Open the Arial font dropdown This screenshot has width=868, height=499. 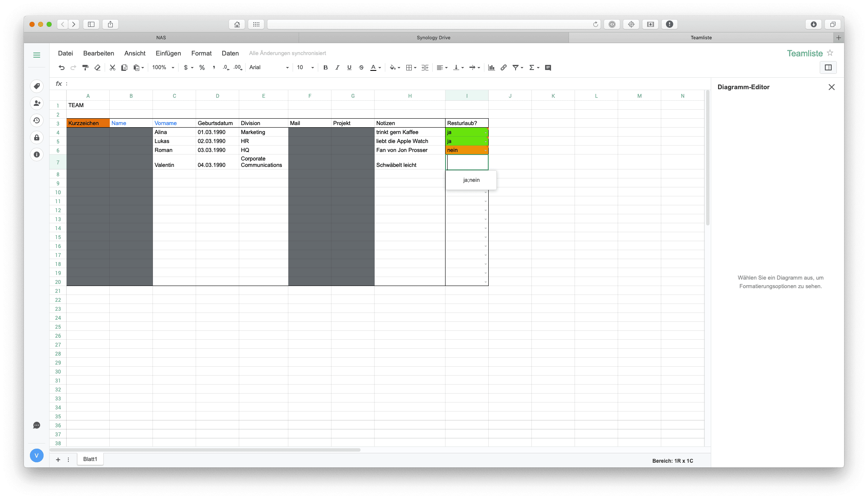269,67
